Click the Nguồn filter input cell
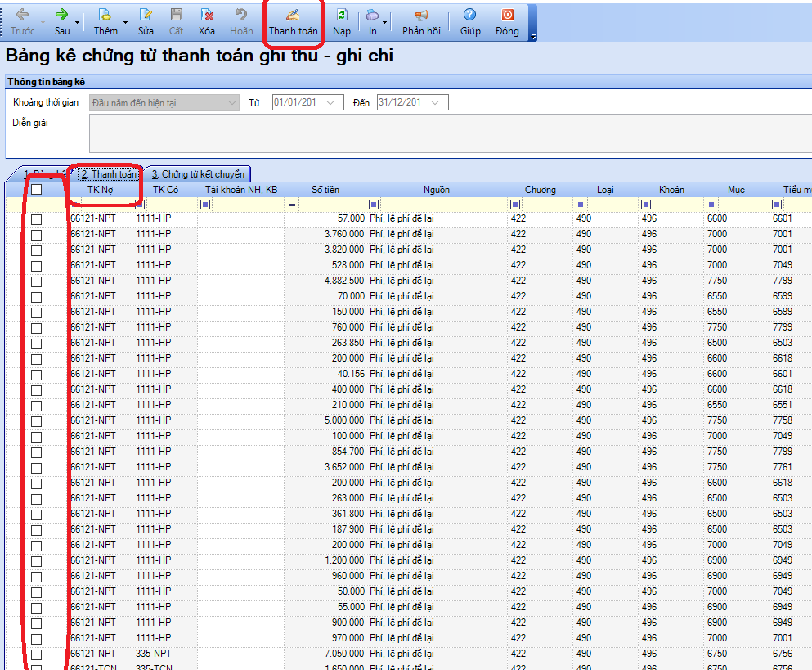 442,205
